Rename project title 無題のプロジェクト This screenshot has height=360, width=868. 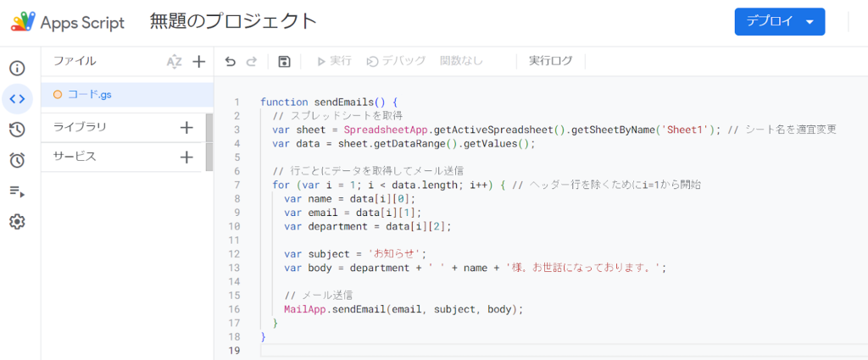pos(233,22)
